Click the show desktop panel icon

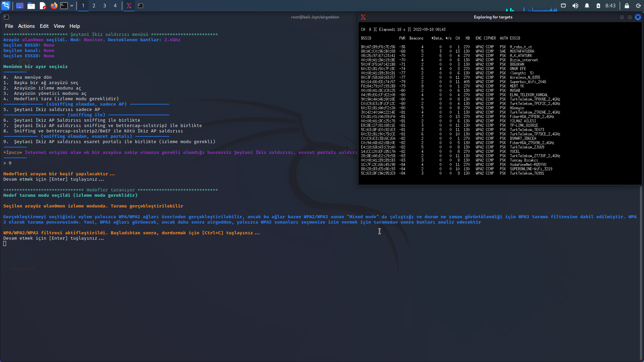(20, 6)
